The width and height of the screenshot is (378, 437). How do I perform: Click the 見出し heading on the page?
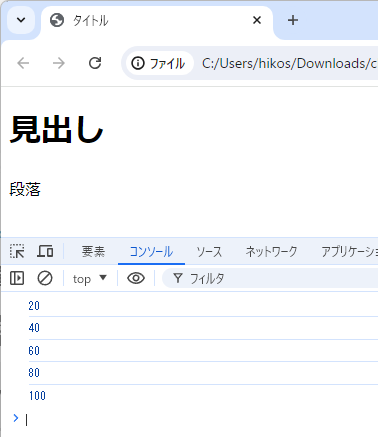pos(57,130)
